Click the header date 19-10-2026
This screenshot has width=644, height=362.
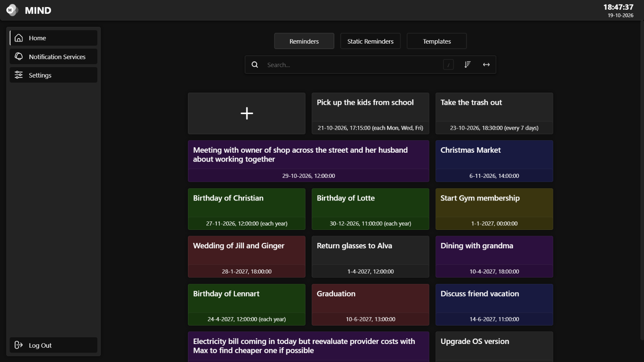pyautogui.click(x=621, y=16)
